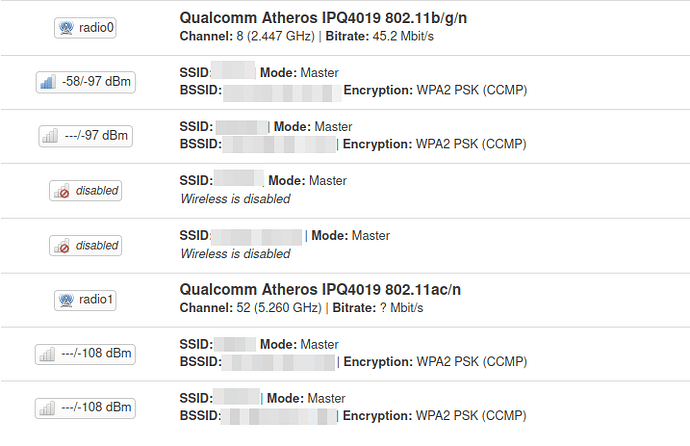This screenshot has width=690, height=446.
Task: Click the lower 'Wireless is disabled' message
Action: 235,254
